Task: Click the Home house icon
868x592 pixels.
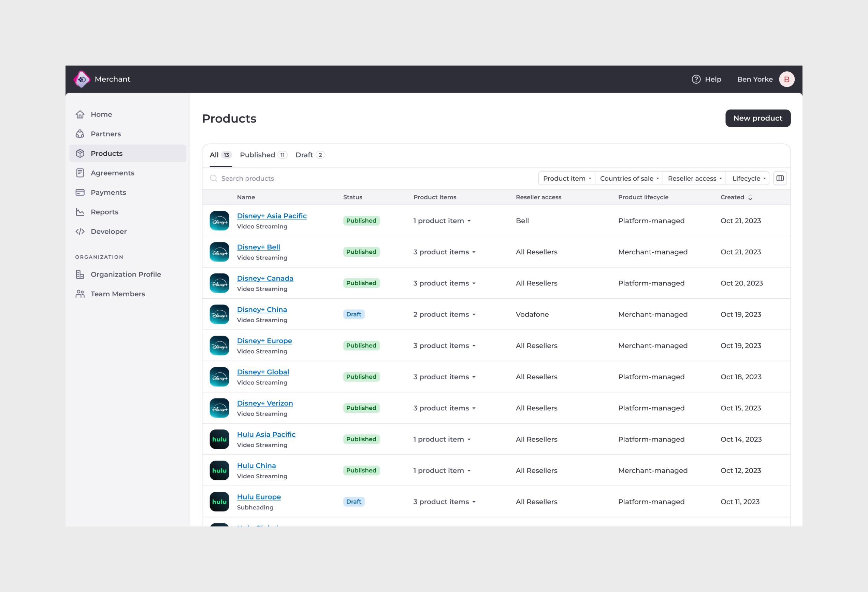Action: tap(80, 114)
